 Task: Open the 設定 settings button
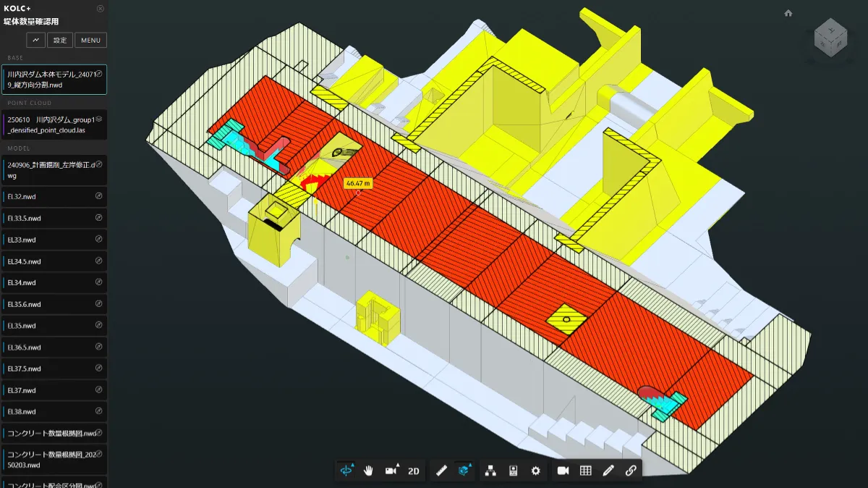pos(60,40)
